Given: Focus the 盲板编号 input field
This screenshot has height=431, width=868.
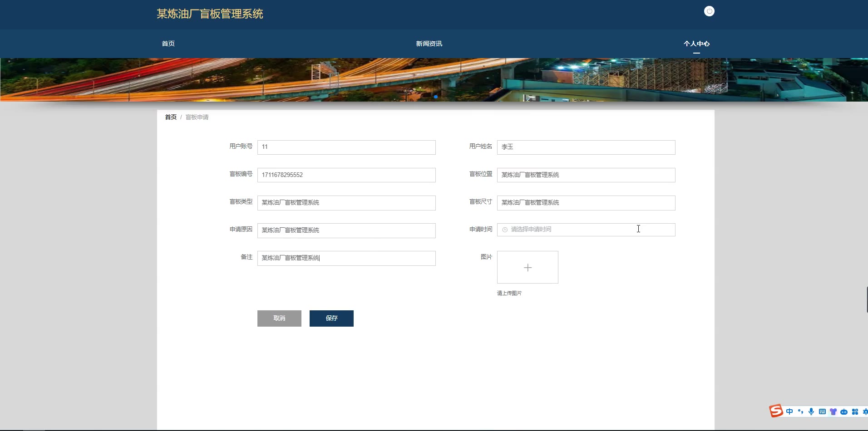Looking at the screenshot, I should pyautogui.click(x=346, y=175).
